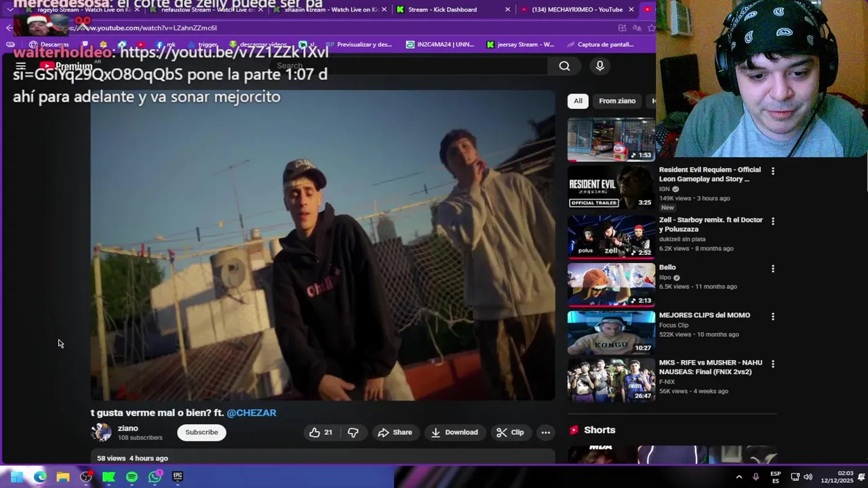Image resolution: width=868 pixels, height=488 pixels.
Task: Open WhatsApp from the taskbar
Action: 155,477
